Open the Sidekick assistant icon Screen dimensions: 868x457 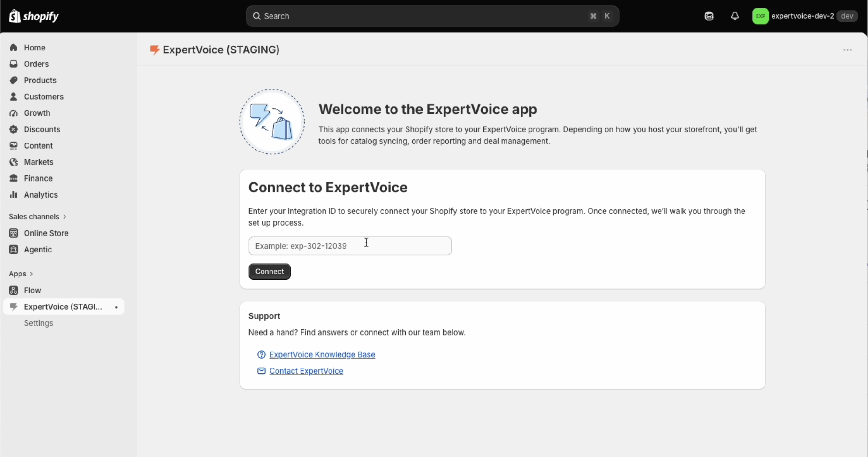(709, 16)
